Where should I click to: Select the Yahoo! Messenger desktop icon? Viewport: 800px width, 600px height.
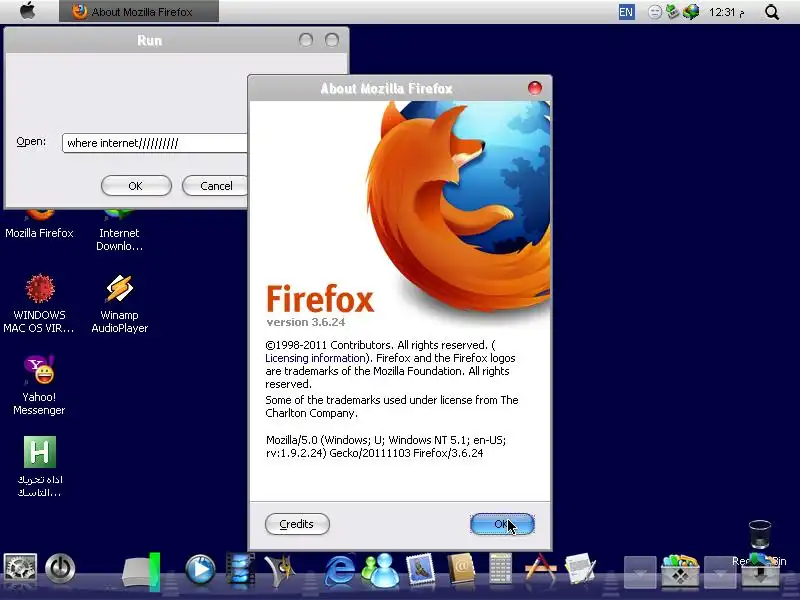pos(39,385)
